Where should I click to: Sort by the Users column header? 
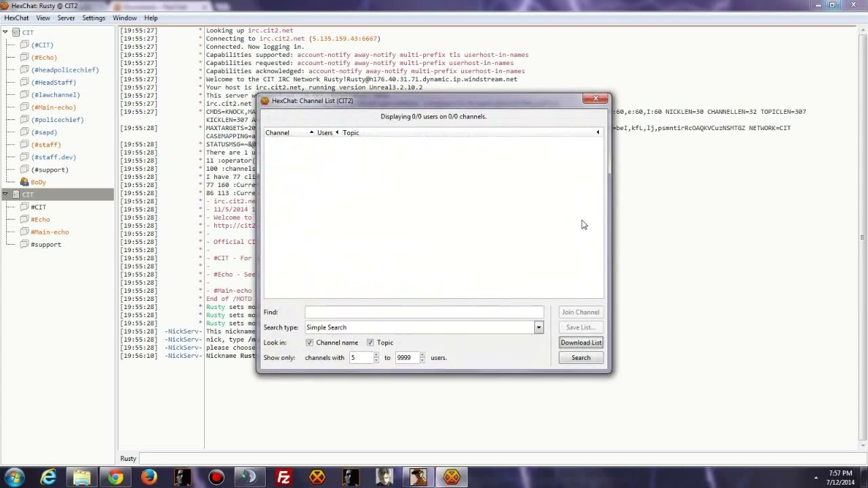[x=325, y=133]
